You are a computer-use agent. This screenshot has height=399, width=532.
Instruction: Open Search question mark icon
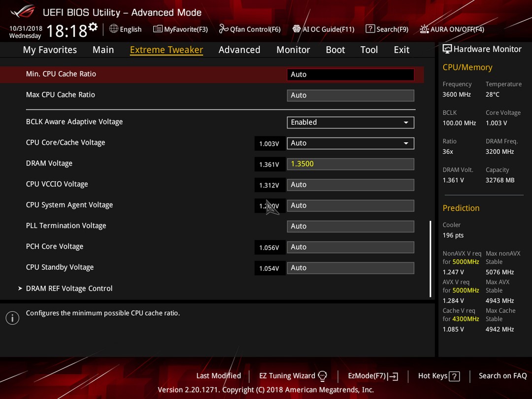(x=370, y=29)
